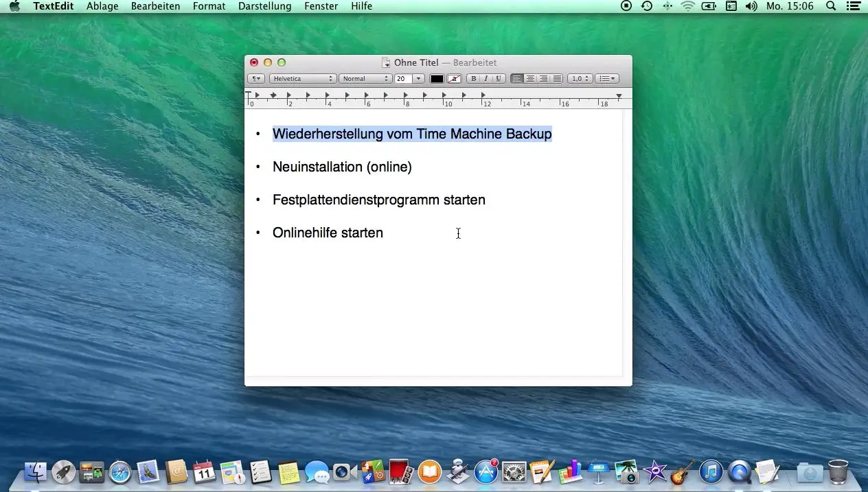This screenshot has height=492, width=868.
Task: Open the Darstellung menu
Action: point(265,6)
